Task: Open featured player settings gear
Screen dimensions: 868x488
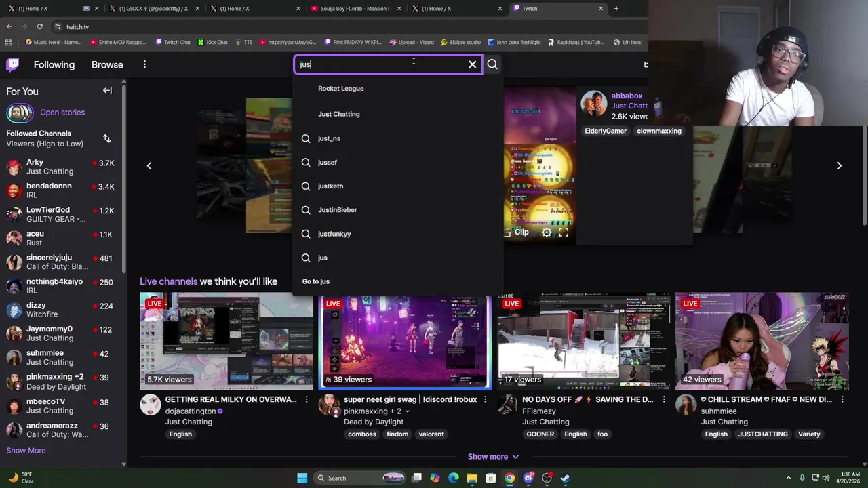Action: tap(547, 232)
